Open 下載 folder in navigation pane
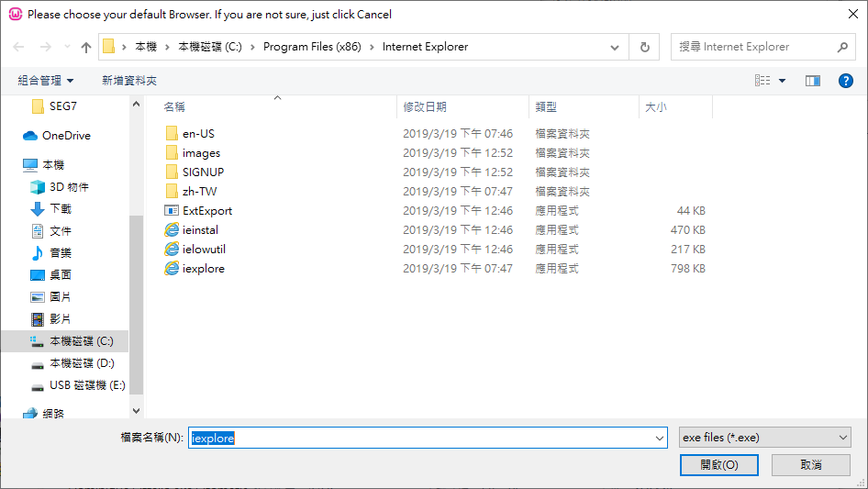This screenshot has width=868, height=489. click(51, 209)
